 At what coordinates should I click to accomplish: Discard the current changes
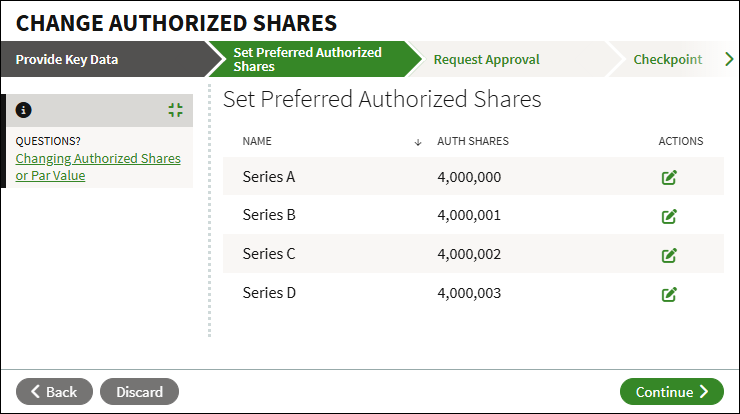139,391
